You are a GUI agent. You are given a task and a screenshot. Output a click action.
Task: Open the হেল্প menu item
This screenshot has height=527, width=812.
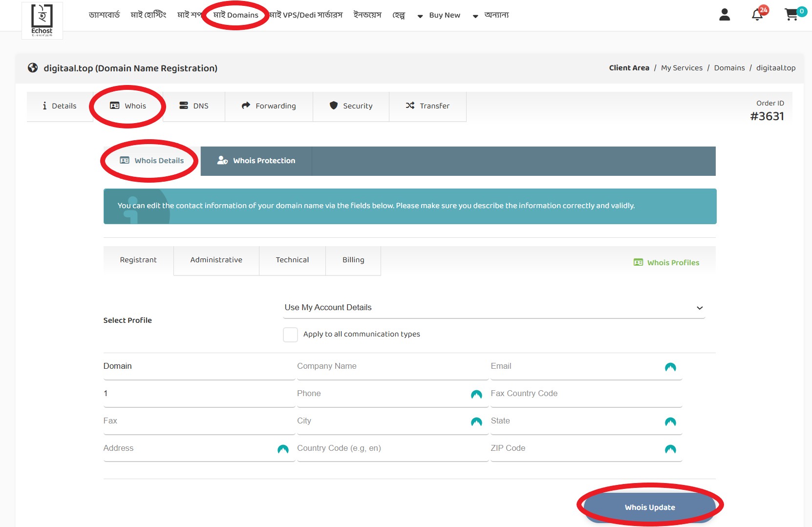(x=399, y=15)
